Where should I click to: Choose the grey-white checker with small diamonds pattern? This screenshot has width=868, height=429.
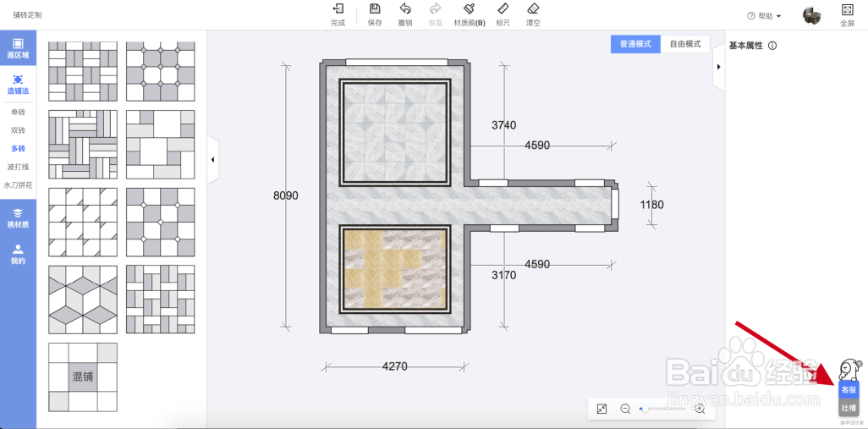tap(161, 222)
